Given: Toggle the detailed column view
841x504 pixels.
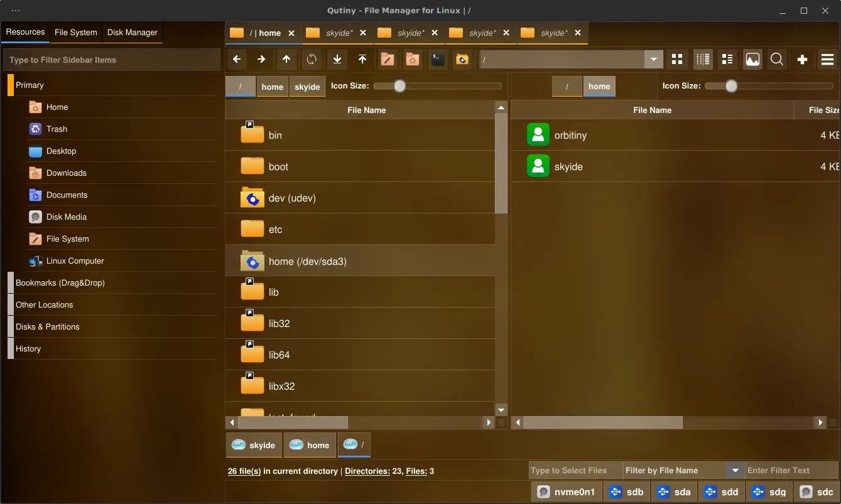Looking at the screenshot, I should (x=703, y=60).
